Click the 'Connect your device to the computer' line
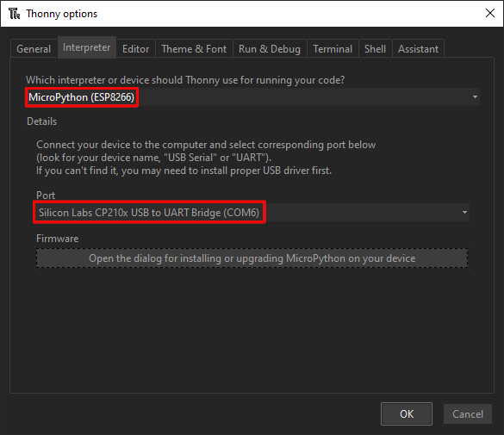The image size is (504, 435). click(206, 145)
